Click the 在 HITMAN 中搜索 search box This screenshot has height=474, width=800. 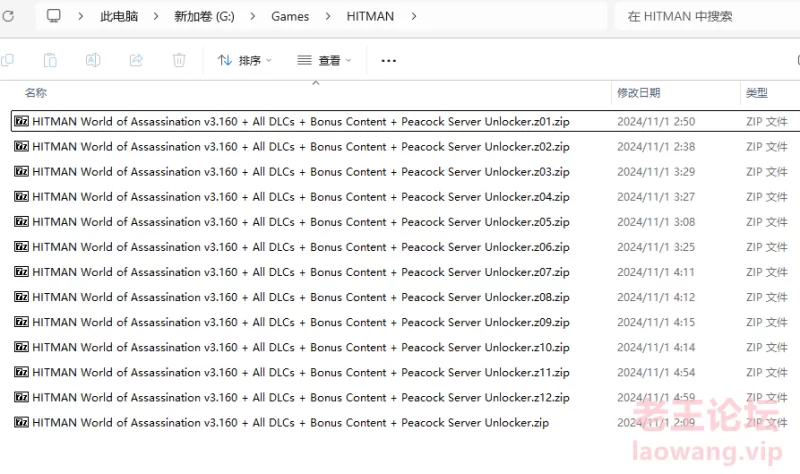point(707,16)
